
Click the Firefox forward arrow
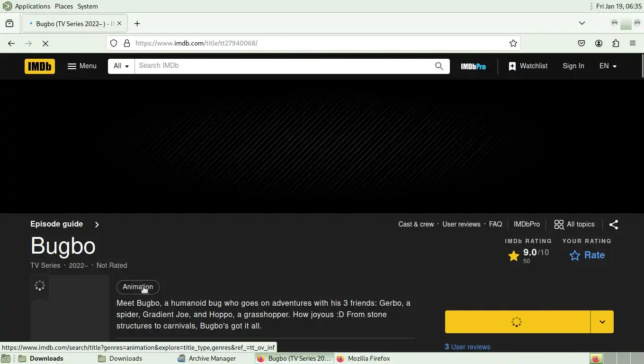pos(28,43)
